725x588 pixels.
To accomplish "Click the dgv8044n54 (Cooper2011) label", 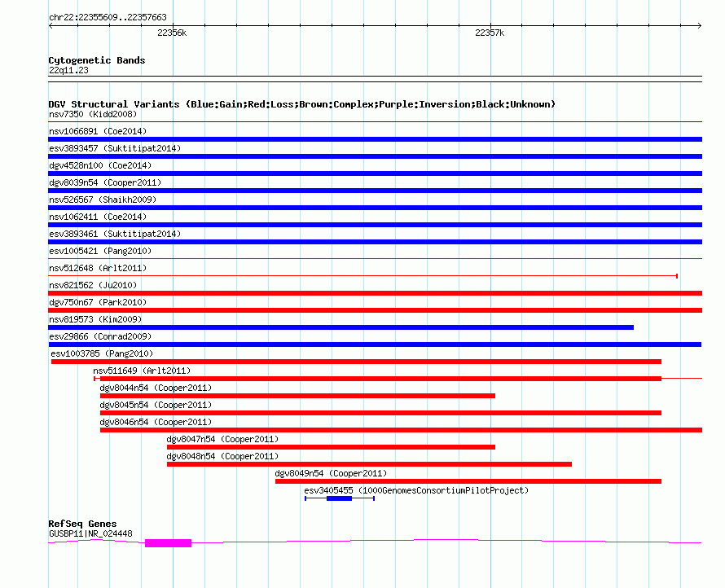I will pos(156,388).
